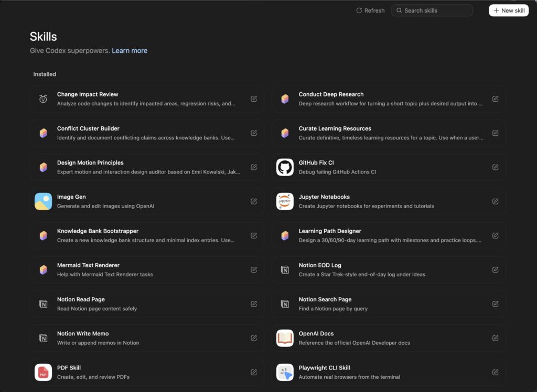The height and width of the screenshot is (392, 537).
Task: Click the book icon on OpenAI Docs
Action: [284, 337]
